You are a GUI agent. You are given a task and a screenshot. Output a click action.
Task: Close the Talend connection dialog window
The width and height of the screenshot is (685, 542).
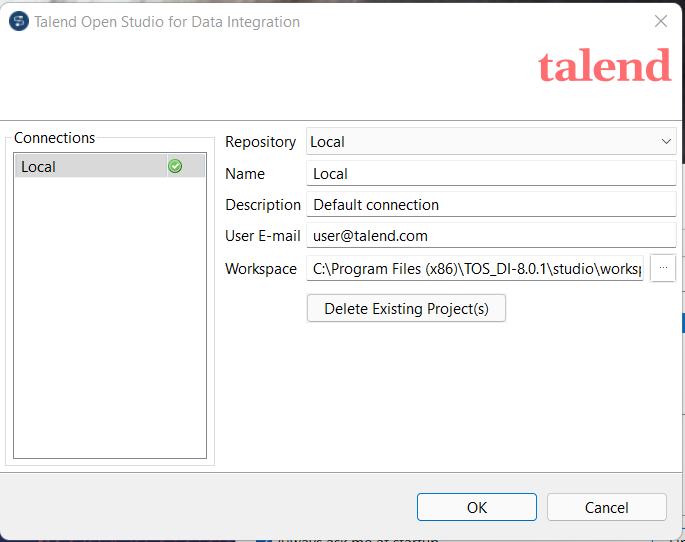click(661, 21)
